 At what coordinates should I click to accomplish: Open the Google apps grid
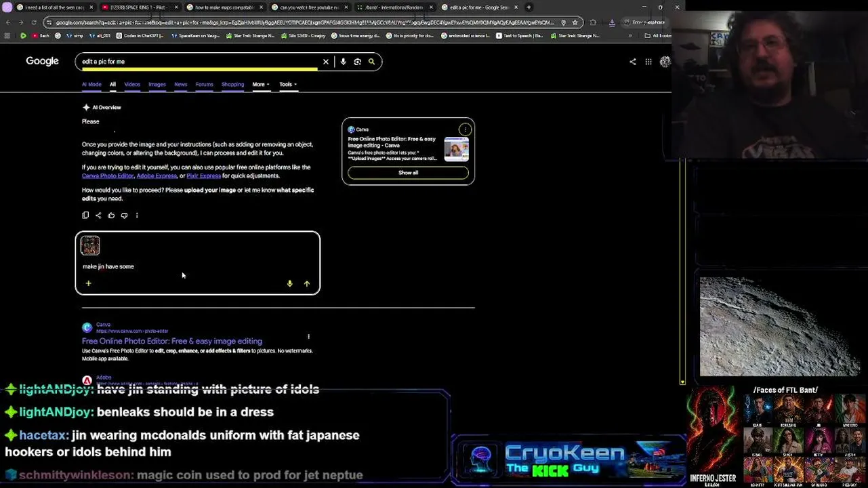click(648, 62)
